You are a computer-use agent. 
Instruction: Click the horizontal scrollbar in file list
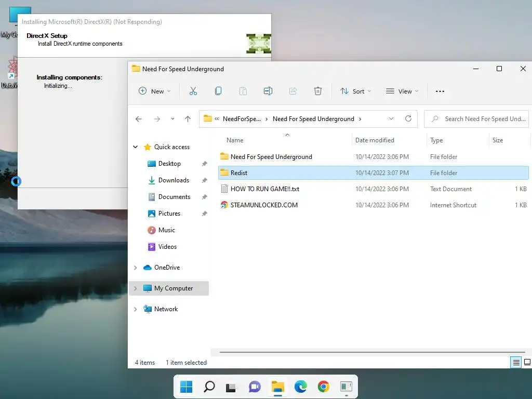(372, 352)
